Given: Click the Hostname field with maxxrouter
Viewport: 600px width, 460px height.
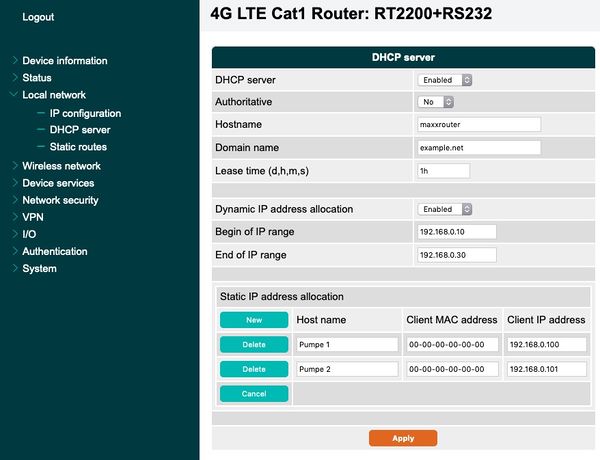Looking at the screenshot, I should pos(479,124).
